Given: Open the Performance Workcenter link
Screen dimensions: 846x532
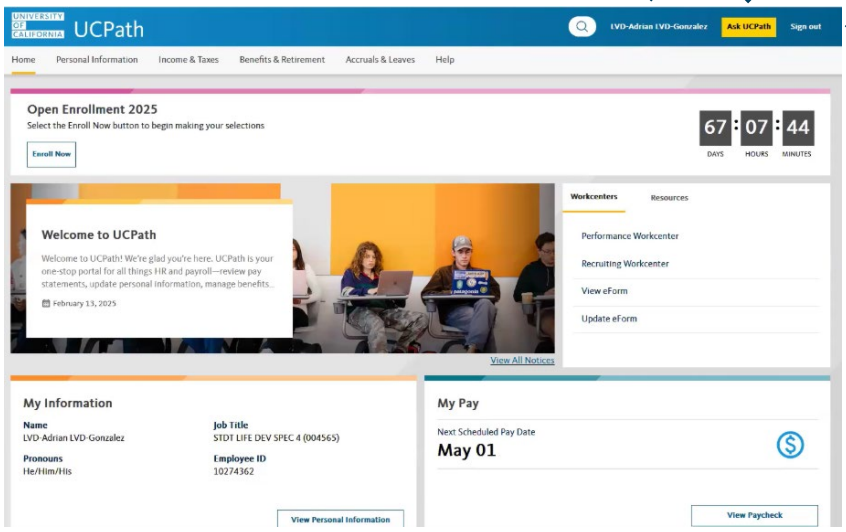Looking at the screenshot, I should (x=630, y=236).
